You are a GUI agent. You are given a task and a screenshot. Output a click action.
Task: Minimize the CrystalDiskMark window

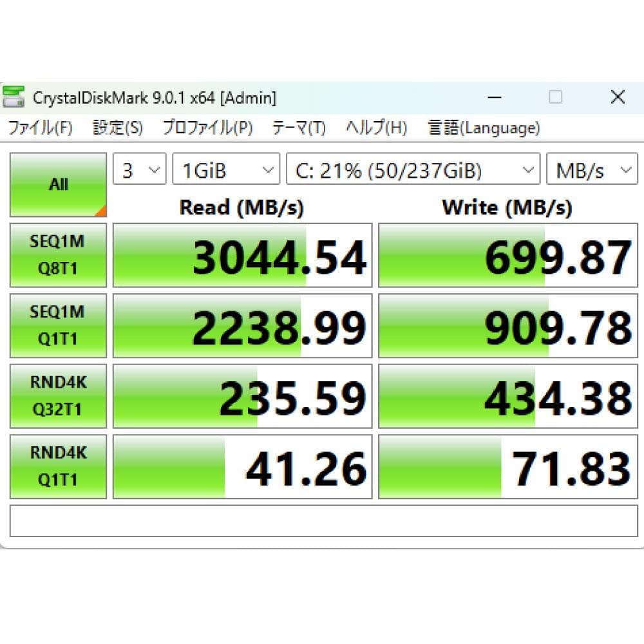pos(494,97)
